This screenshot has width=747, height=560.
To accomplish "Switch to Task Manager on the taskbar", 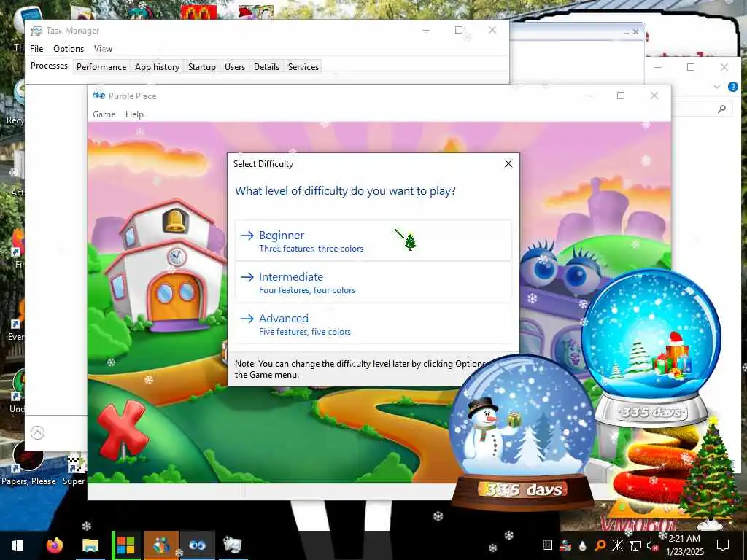I will pyautogui.click(x=233, y=545).
